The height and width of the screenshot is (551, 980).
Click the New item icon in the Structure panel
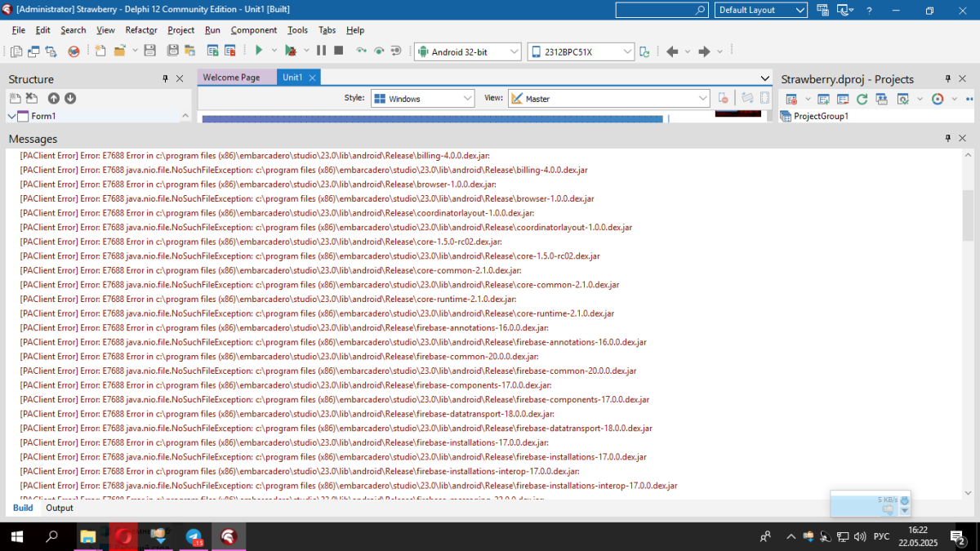[x=15, y=98]
